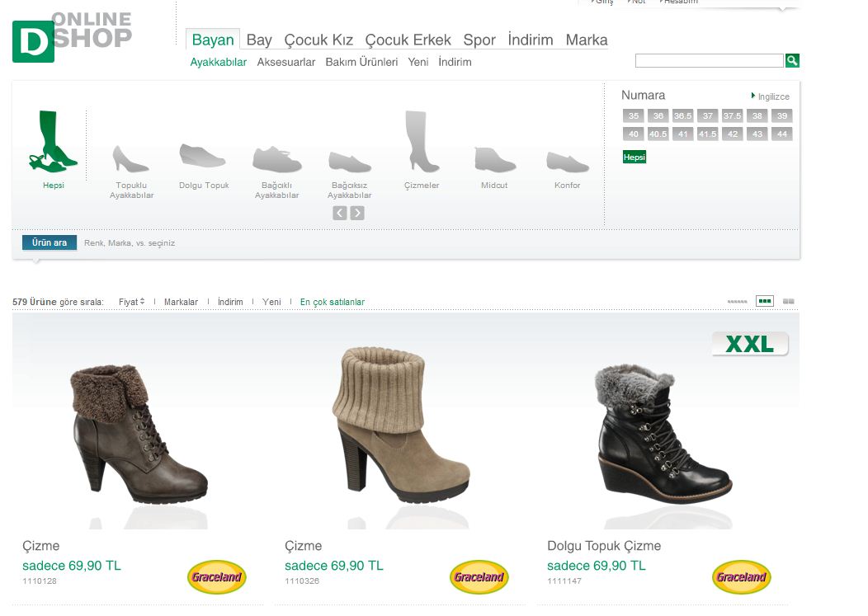Image resolution: width=868 pixels, height=616 pixels.
Task: Switch language to İngilizce
Action: [x=773, y=96]
